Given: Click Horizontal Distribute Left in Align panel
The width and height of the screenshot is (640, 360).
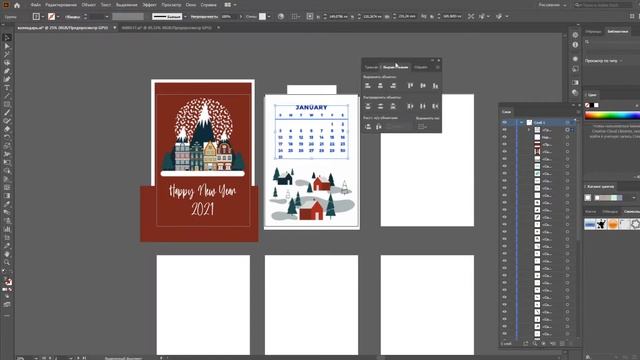Looking at the screenshot, I should click(x=411, y=106).
